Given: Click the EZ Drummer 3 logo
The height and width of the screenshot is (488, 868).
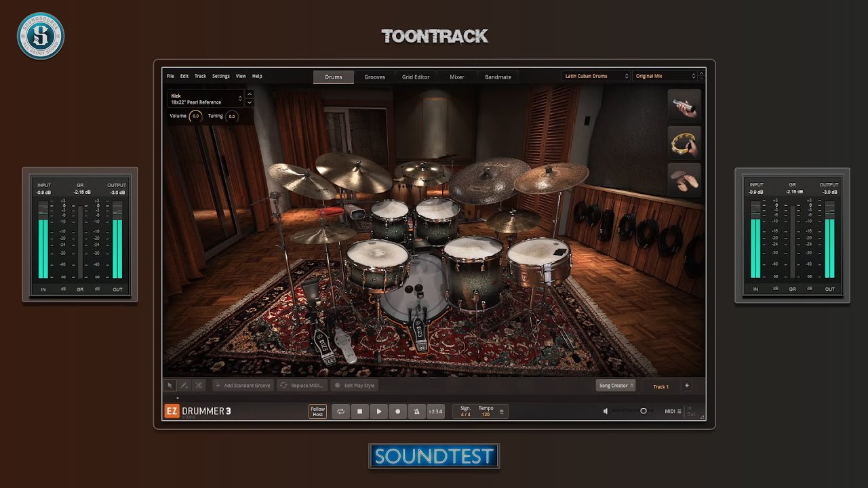Looking at the screenshot, I should (x=197, y=411).
